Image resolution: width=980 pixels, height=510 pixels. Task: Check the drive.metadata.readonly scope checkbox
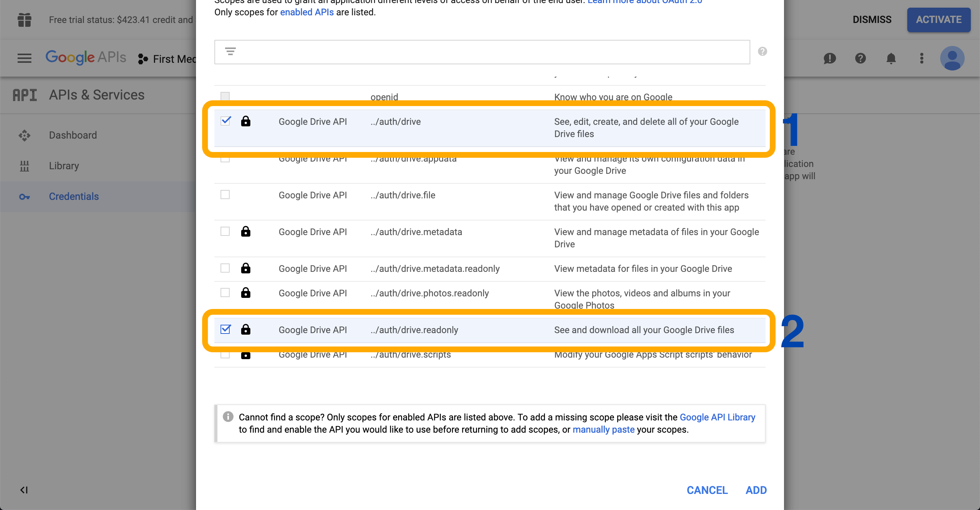coord(225,268)
